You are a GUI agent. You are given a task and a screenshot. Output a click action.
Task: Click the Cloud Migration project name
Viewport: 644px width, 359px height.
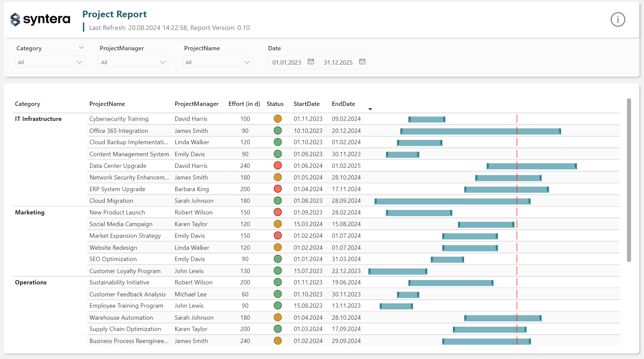pyautogui.click(x=111, y=200)
